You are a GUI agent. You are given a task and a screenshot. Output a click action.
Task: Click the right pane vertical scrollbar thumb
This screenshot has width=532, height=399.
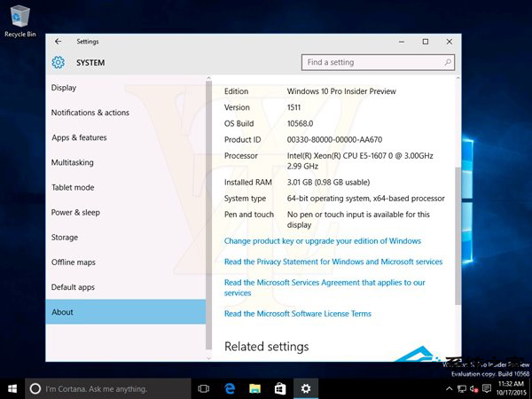point(458,236)
